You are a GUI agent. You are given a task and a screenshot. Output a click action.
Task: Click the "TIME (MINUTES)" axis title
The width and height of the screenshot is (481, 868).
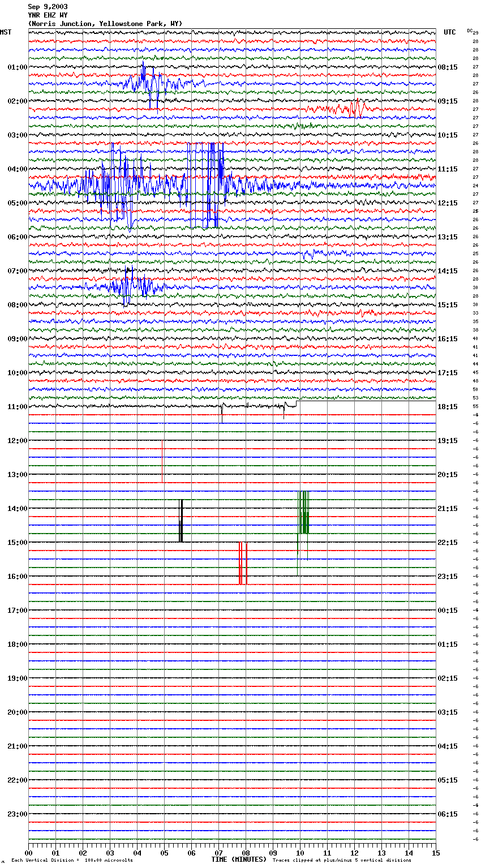point(239,860)
